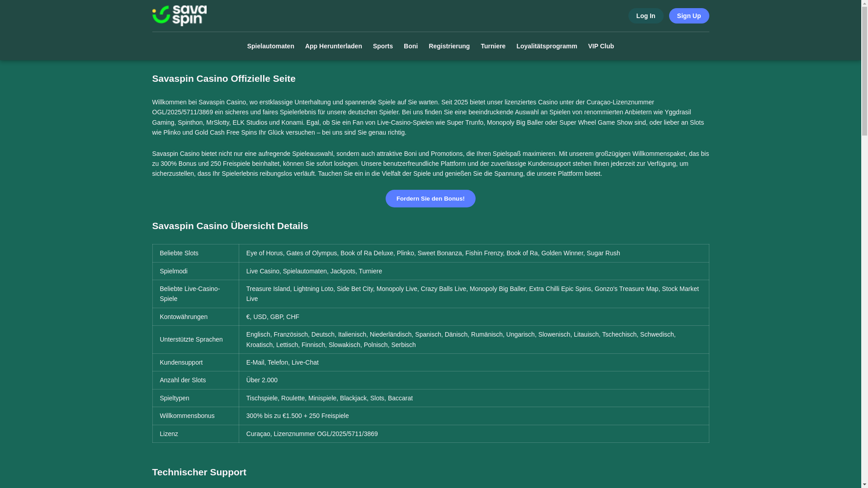Visit VIP Club page
Viewport: 868px width, 488px height.
(601, 46)
